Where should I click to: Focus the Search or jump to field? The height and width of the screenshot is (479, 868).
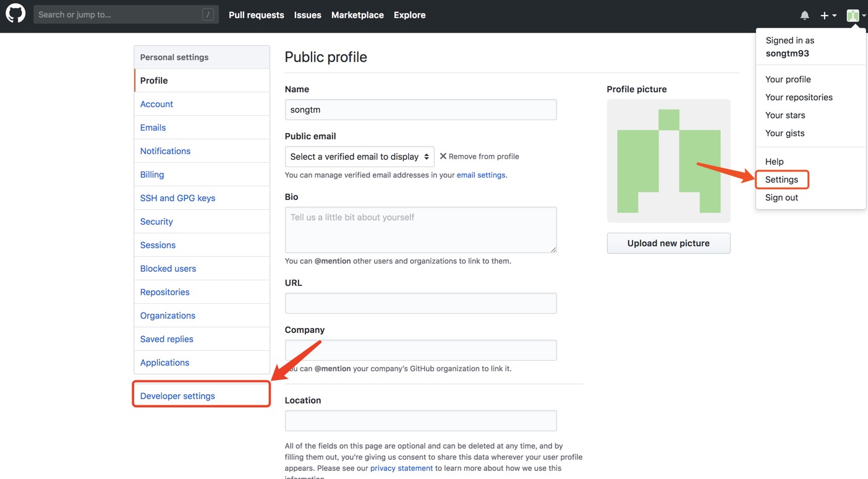[126, 14]
